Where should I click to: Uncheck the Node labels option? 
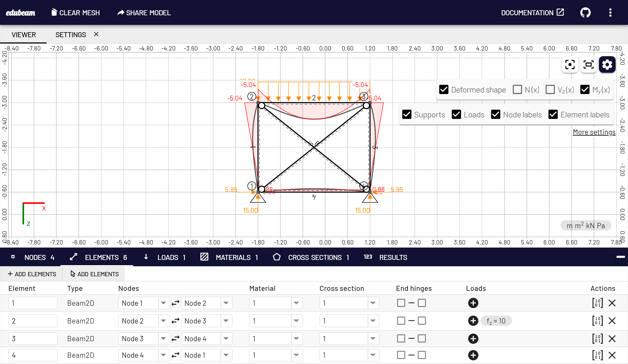point(496,115)
